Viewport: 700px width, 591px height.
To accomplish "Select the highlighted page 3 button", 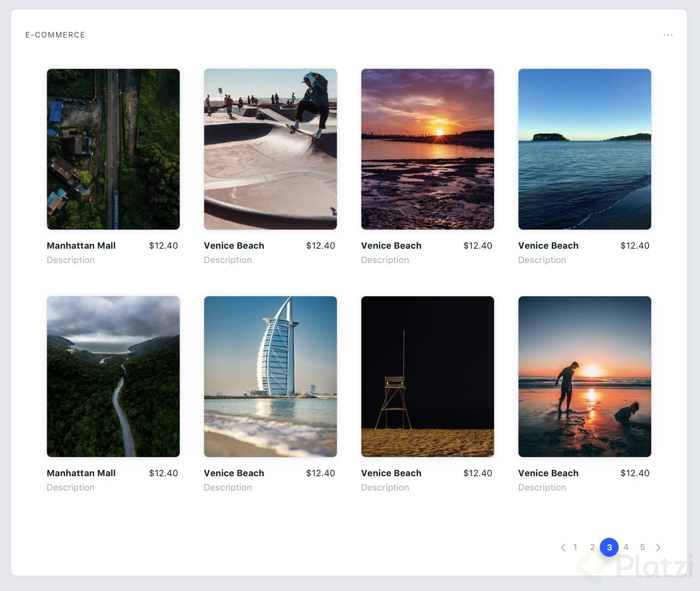I will (609, 547).
